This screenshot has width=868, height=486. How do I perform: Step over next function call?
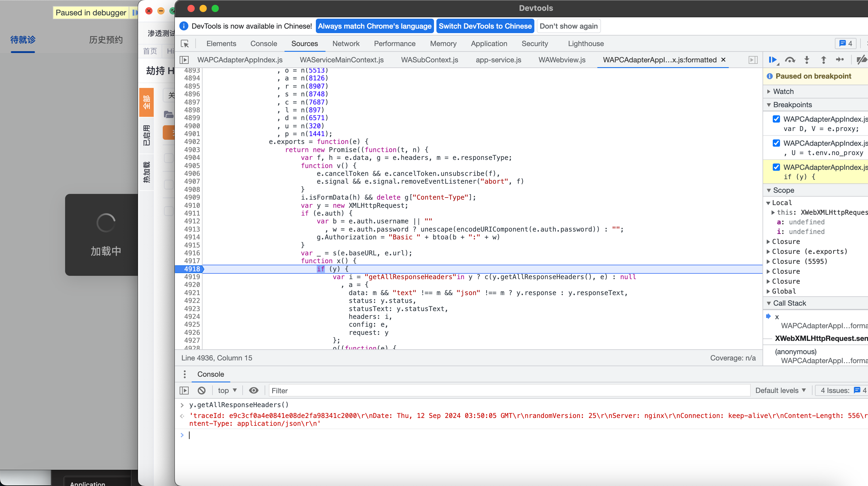790,60
